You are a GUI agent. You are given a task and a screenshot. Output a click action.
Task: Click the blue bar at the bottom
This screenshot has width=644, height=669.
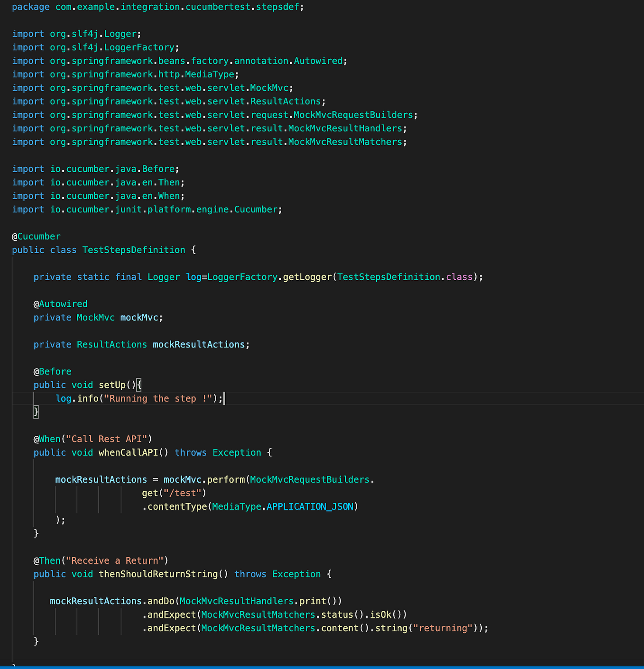point(322,666)
